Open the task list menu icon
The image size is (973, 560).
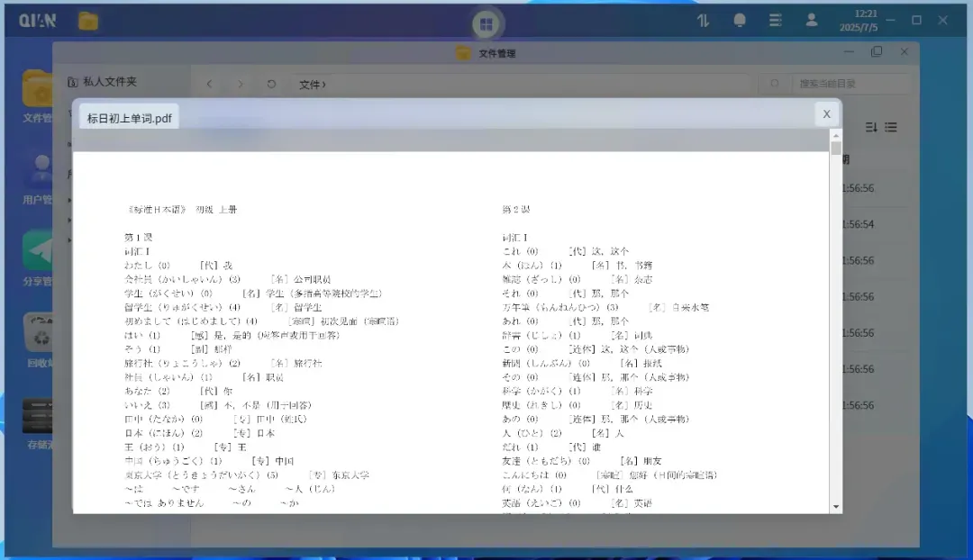[775, 21]
